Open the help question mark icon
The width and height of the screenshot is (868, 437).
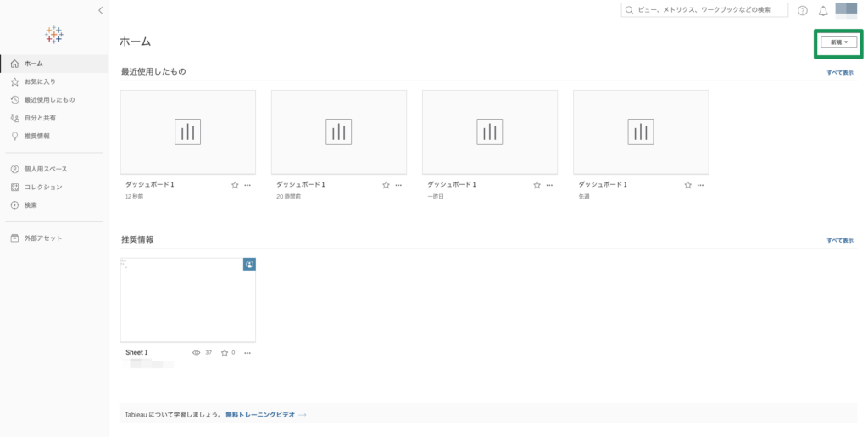(x=803, y=10)
